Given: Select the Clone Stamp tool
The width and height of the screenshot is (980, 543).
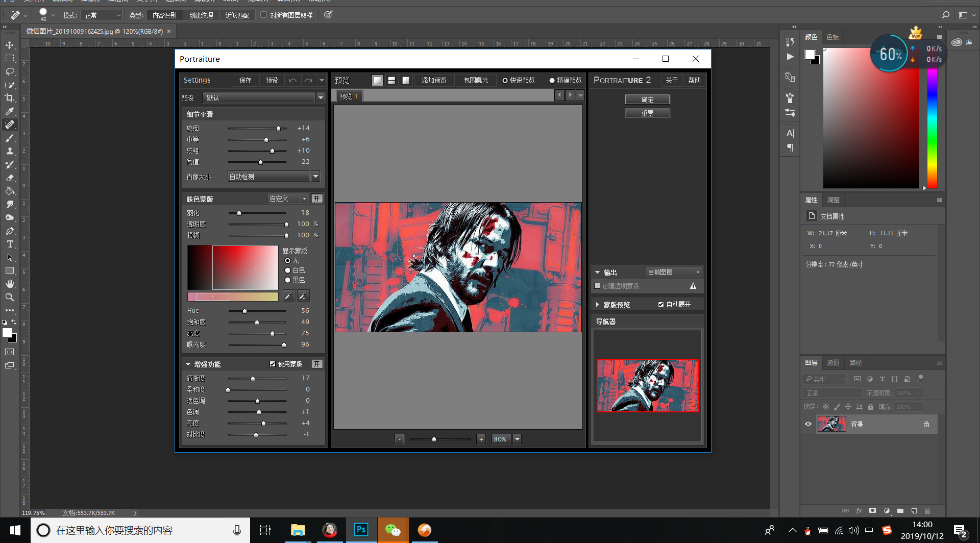Looking at the screenshot, I should coord(10,151).
